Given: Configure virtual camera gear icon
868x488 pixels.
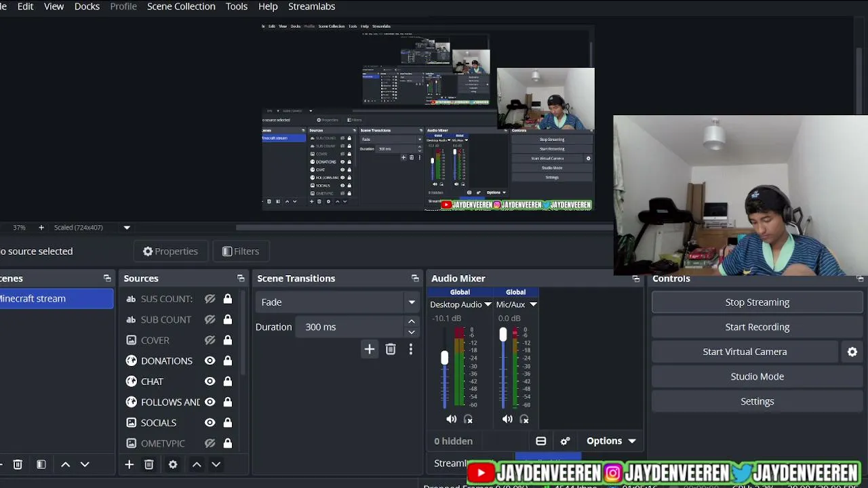Looking at the screenshot, I should pyautogui.click(x=852, y=352).
